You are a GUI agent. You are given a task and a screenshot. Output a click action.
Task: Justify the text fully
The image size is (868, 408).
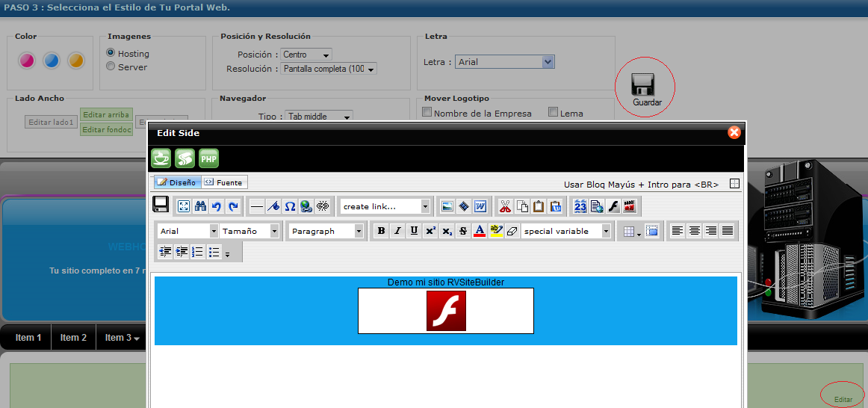(727, 231)
